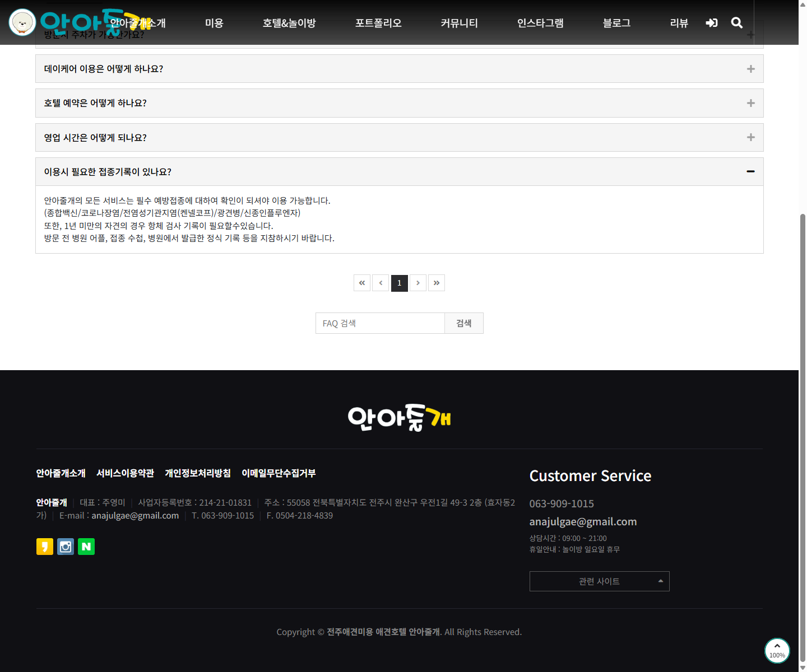Go to previous page with single-left arrow
807x672 pixels.
(381, 283)
